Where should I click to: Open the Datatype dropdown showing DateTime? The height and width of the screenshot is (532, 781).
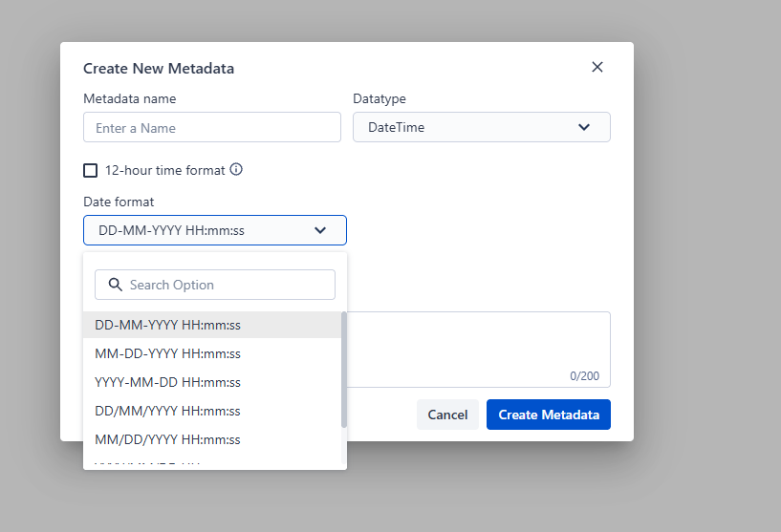(481, 127)
